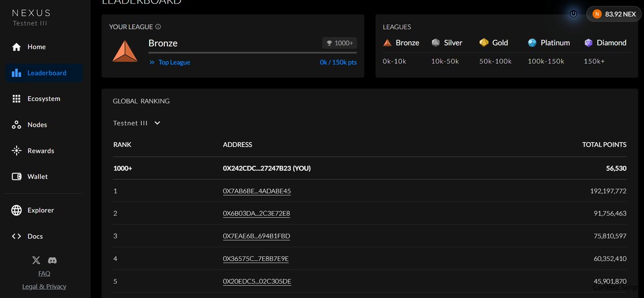Open Nodes menu item
644x298 pixels.
[44, 125]
